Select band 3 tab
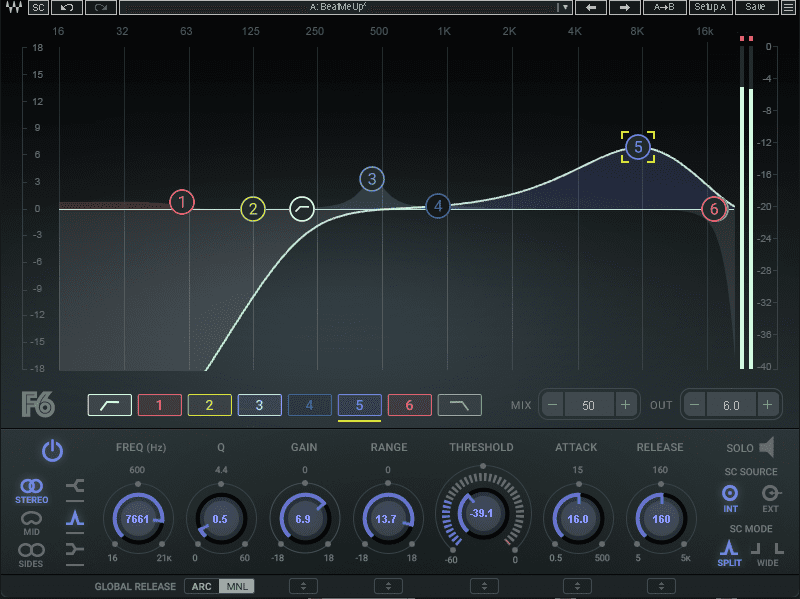The width and height of the screenshot is (800, 599). [260, 405]
